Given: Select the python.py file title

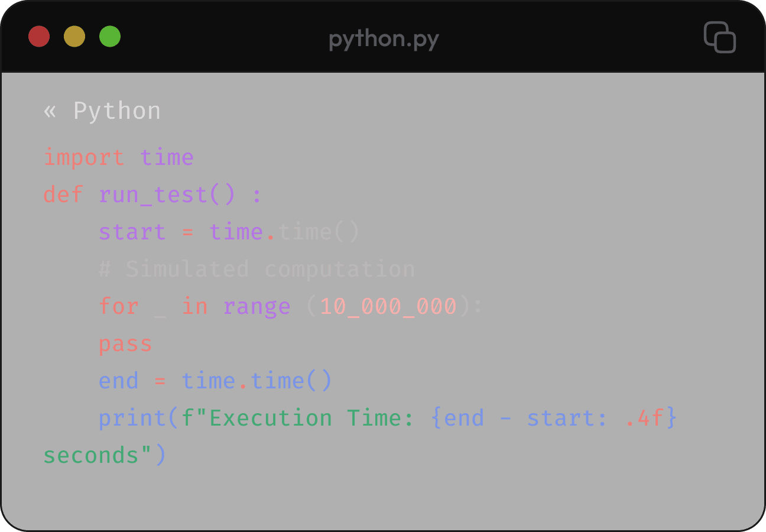Looking at the screenshot, I should [384, 39].
